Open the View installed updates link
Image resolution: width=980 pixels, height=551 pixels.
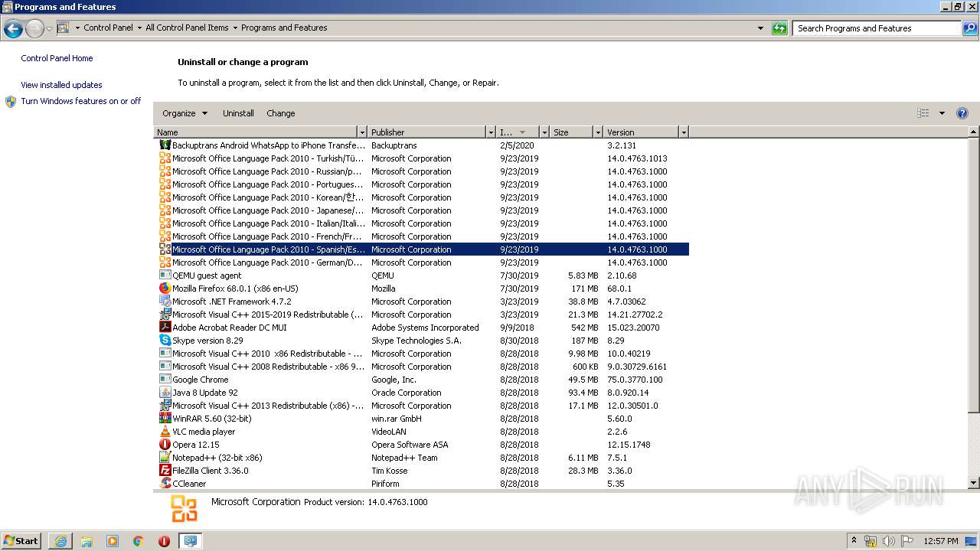[x=61, y=85]
